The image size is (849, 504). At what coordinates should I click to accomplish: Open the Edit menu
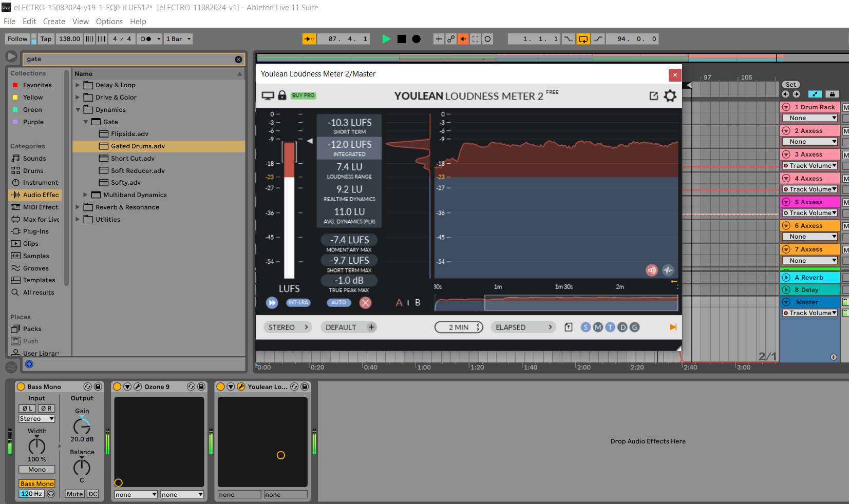(x=29, y=22)
